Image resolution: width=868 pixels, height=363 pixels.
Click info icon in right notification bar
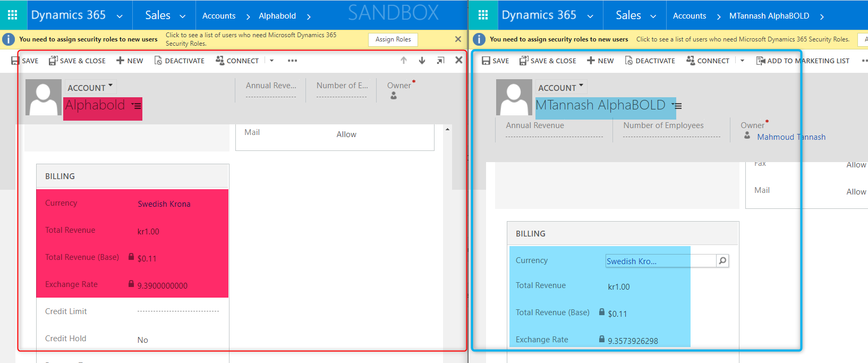(x=479, y=39)
